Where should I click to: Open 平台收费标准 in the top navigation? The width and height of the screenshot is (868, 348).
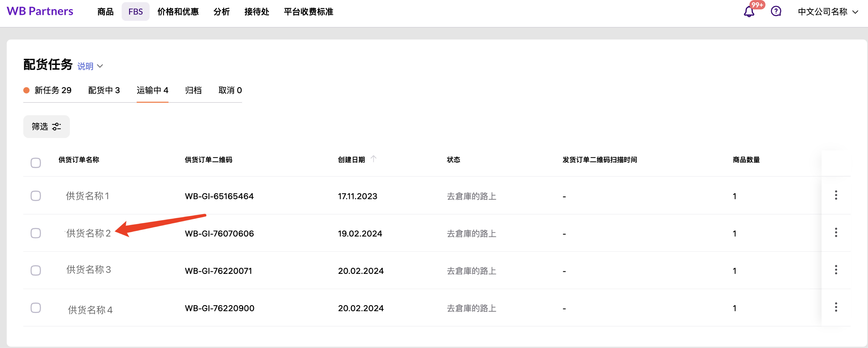(308, 12)
